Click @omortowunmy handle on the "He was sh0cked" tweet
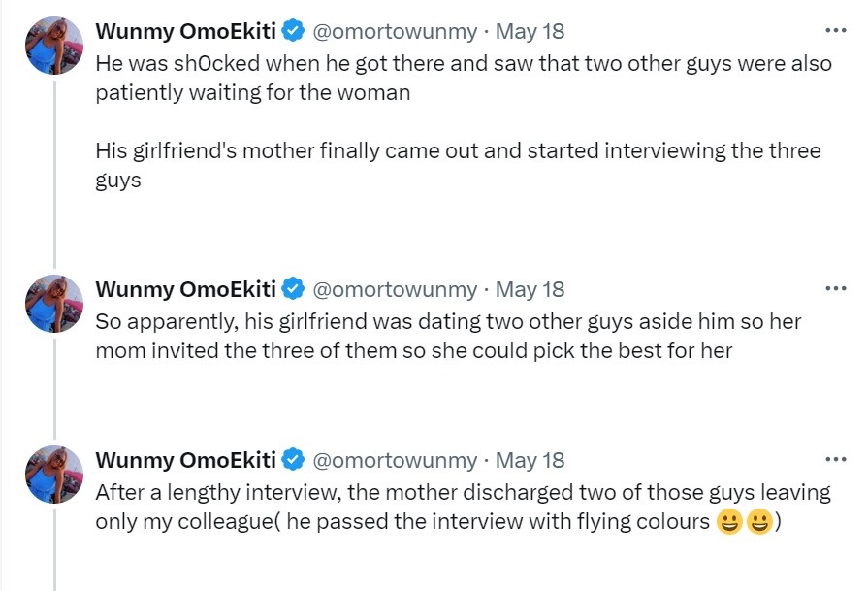 coord(395,32)
